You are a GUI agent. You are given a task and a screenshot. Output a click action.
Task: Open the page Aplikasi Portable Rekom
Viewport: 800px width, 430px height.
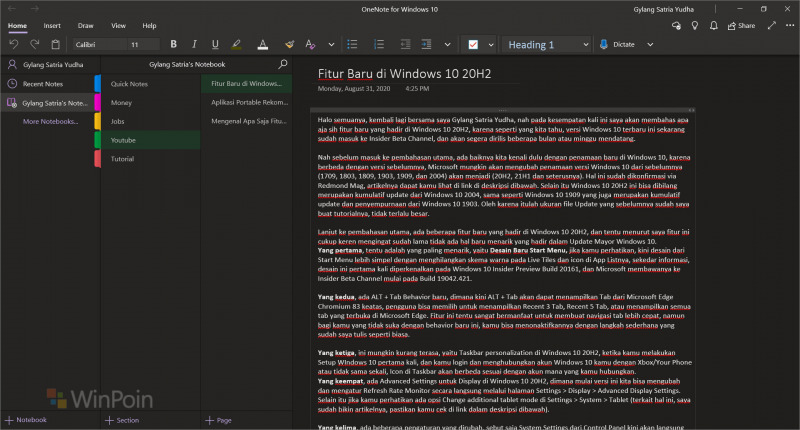(x=246, y=103)
